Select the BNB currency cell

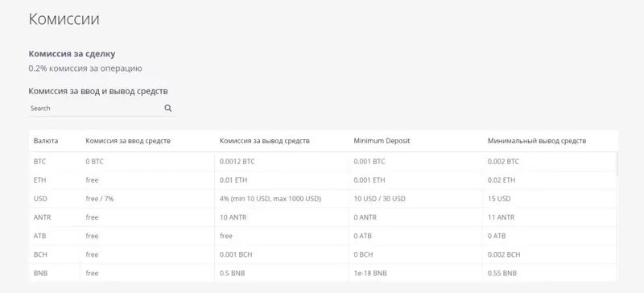40,273
